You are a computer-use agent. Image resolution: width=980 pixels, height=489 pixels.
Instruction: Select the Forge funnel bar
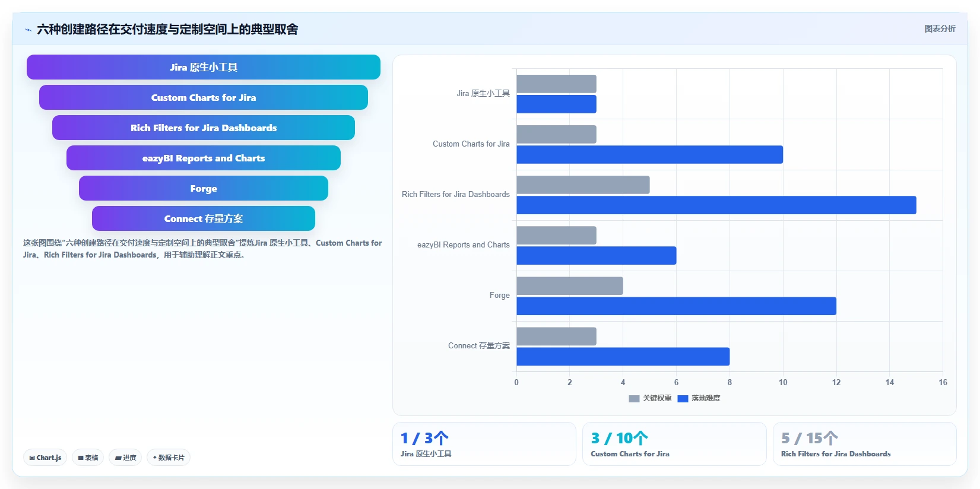[x=204, y=188]
